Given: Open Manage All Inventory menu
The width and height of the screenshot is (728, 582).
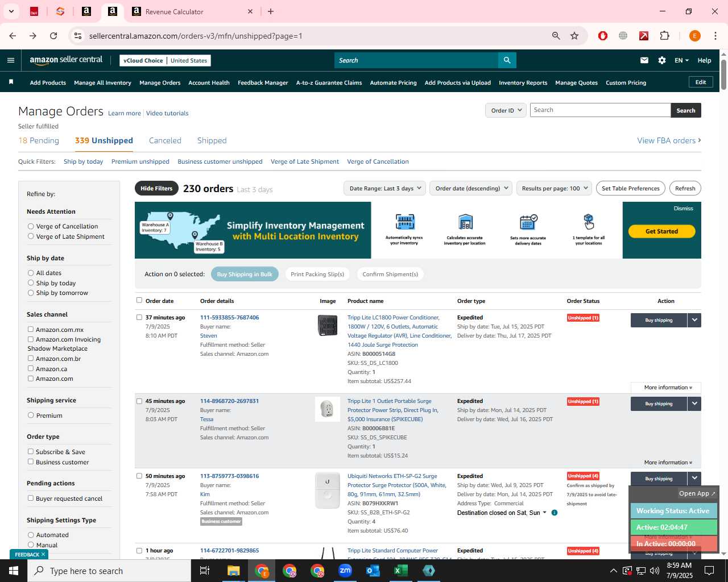Looking at the screenshot, I should 102,82.
